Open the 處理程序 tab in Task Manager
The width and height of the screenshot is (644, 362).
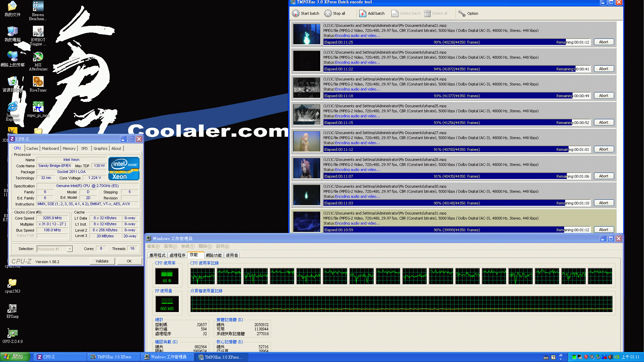177,255
